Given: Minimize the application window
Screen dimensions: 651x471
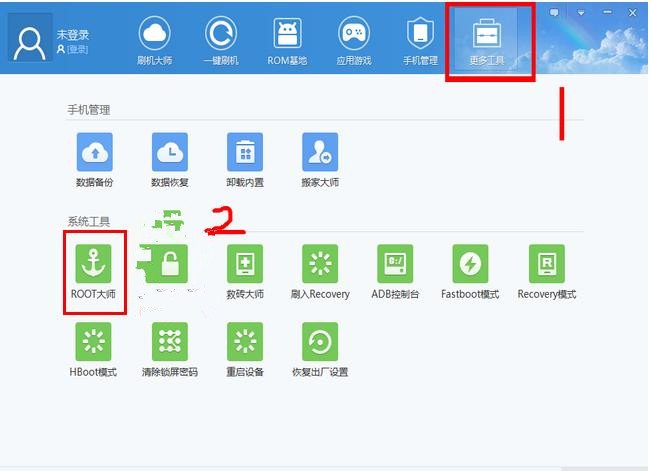Looking at the screenshot, I should [607, 12].
